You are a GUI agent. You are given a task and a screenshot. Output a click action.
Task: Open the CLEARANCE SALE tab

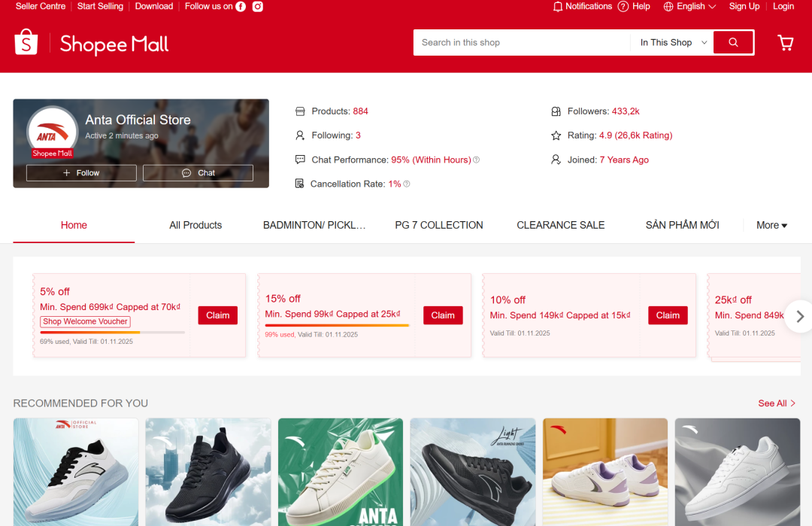(x=560, y=226)
